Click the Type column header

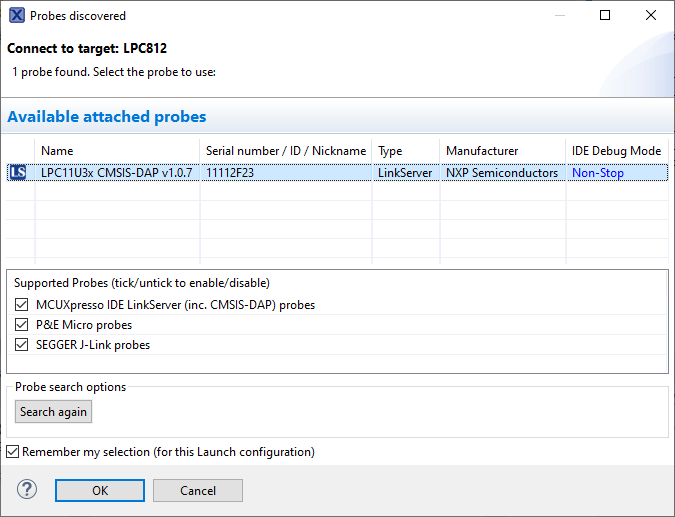pos(390,151)
